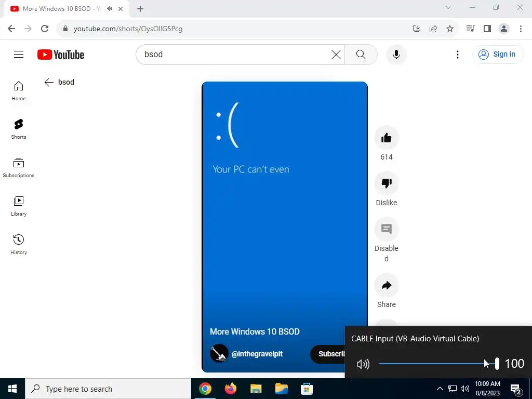Screen dimensions: 532x399
Task: Open YouTube settings three-dot menu
Action: click(457, 54)
